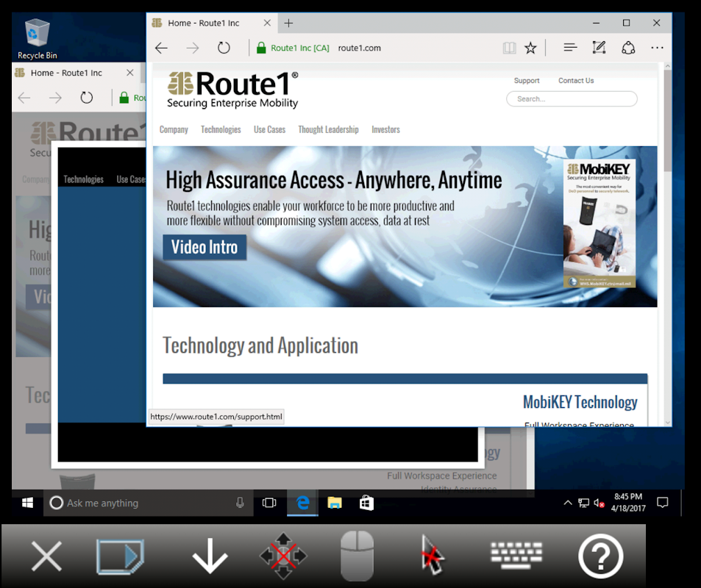This screenshot has width=701, height=588.
Task: Add page to favorites star icon
Action: (530, 48)
